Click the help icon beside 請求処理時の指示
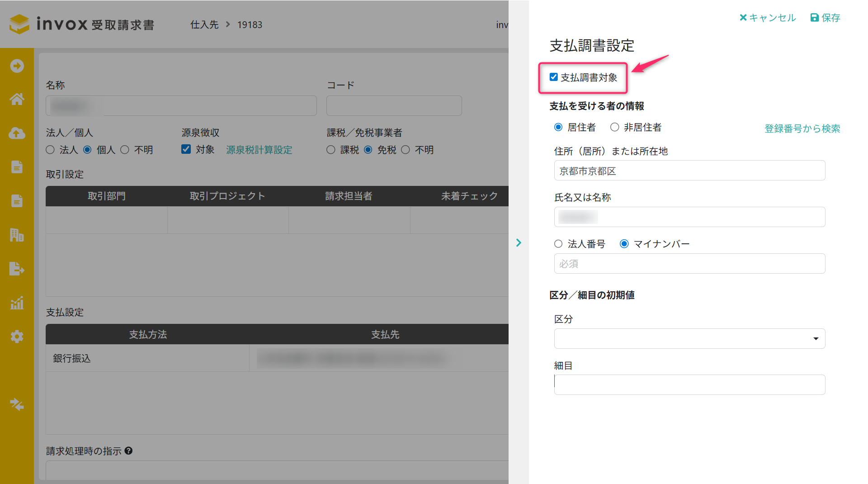 tap(128, 451)
